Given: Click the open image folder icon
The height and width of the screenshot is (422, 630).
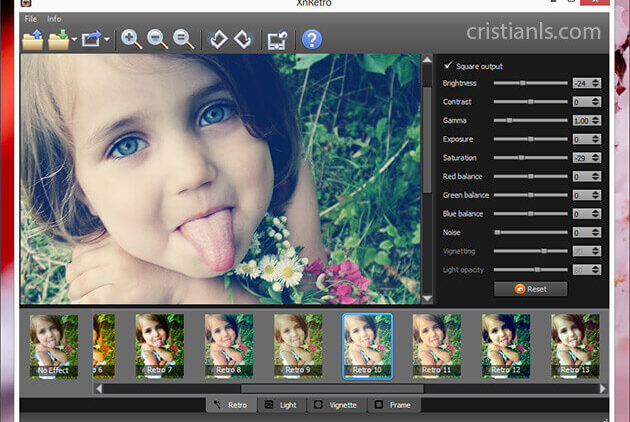Looking at the screenshot, I should coord(32,40).
